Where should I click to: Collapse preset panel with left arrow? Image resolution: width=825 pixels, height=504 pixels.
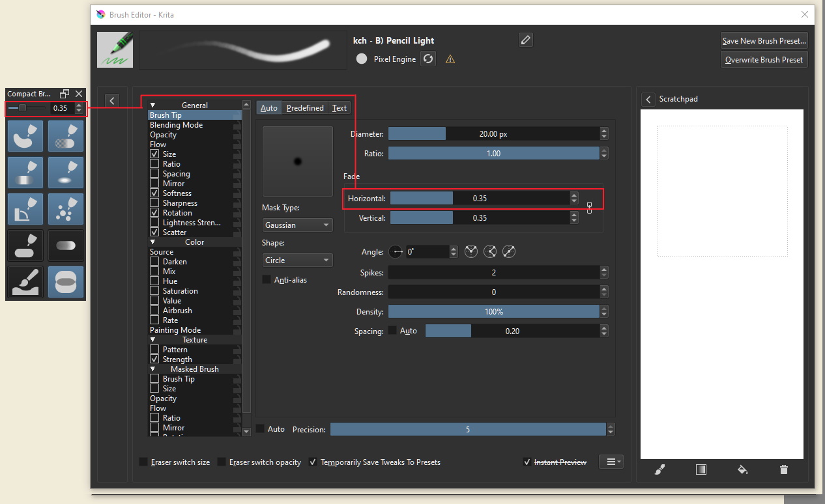pyautogui.click(x=112, y=100)
